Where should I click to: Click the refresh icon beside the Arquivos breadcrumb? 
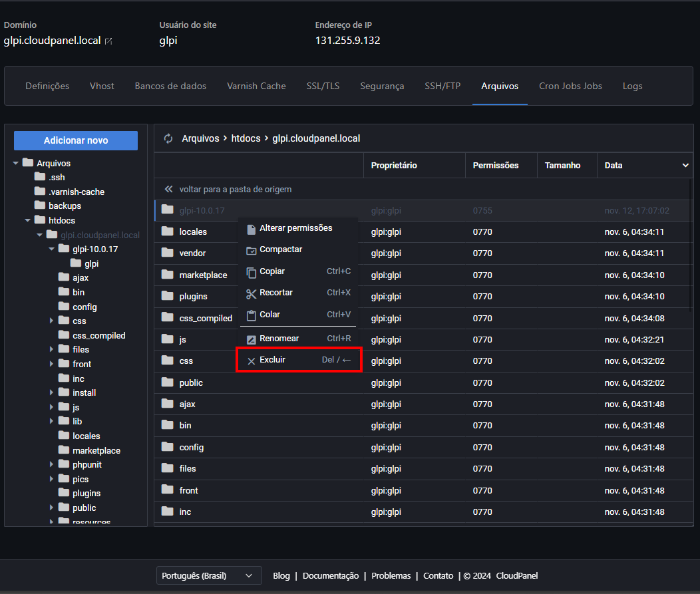(168, 139)
